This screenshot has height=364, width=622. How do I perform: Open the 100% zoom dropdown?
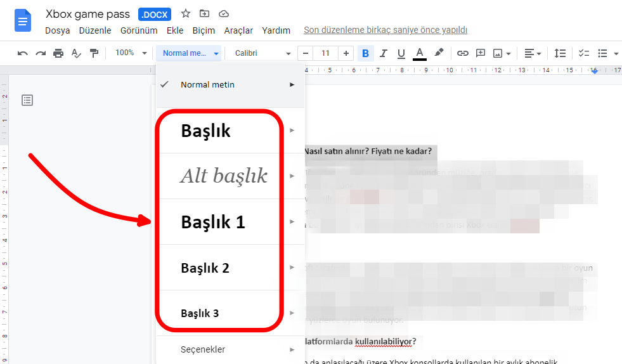(x=131, y=53)
